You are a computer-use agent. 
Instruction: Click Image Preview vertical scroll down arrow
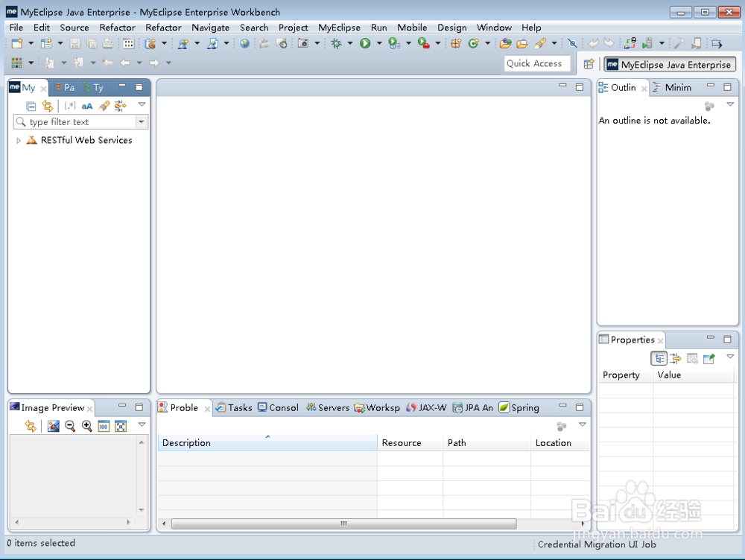pyautogui.click(x=141, y=509)
